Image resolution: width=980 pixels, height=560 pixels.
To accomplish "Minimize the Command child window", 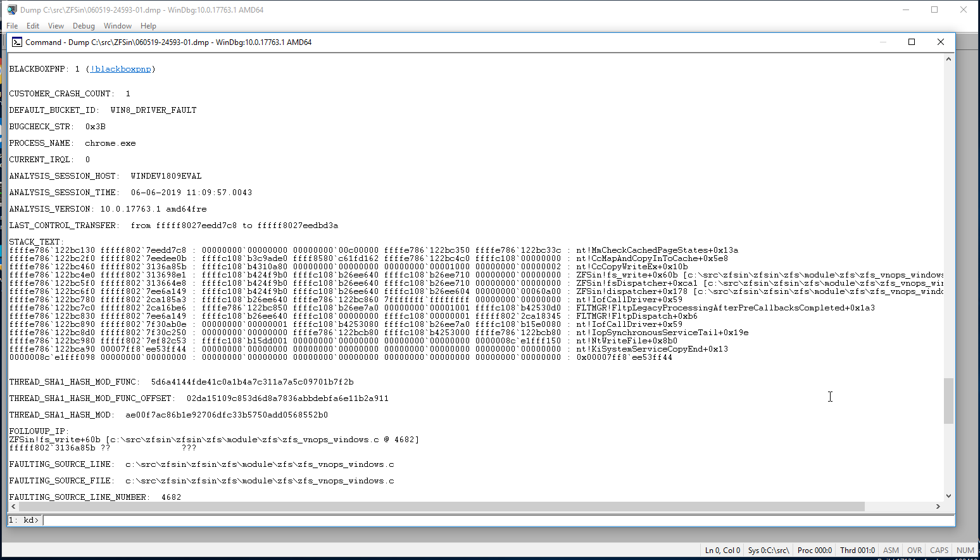I will (883, 42).
